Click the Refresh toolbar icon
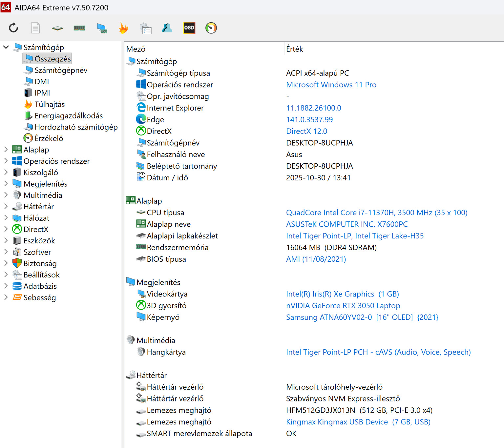Viewport: 504px width, 448px height. pyautogui.click(x=13, y=28)
